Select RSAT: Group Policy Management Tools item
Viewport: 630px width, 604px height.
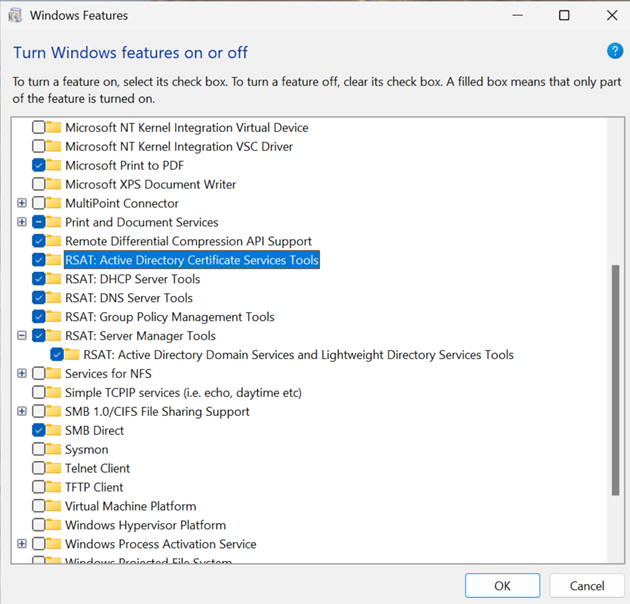point(169,317)
